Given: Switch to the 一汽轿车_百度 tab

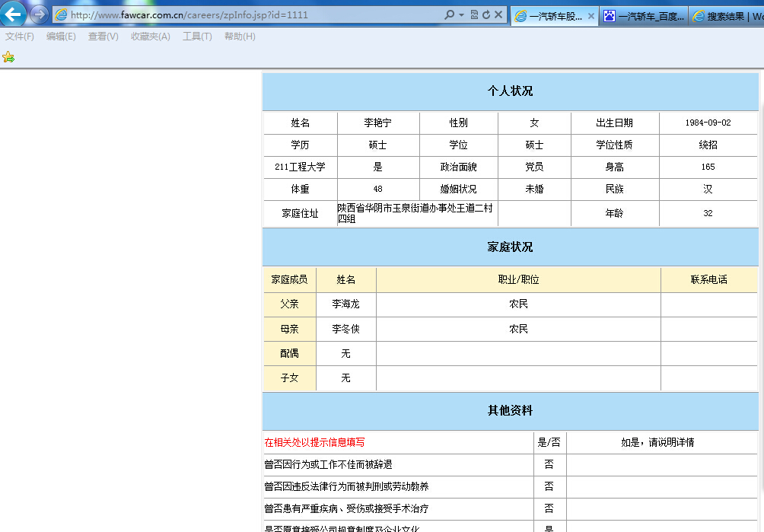Looking at the screenshot, I should [644, 16].
